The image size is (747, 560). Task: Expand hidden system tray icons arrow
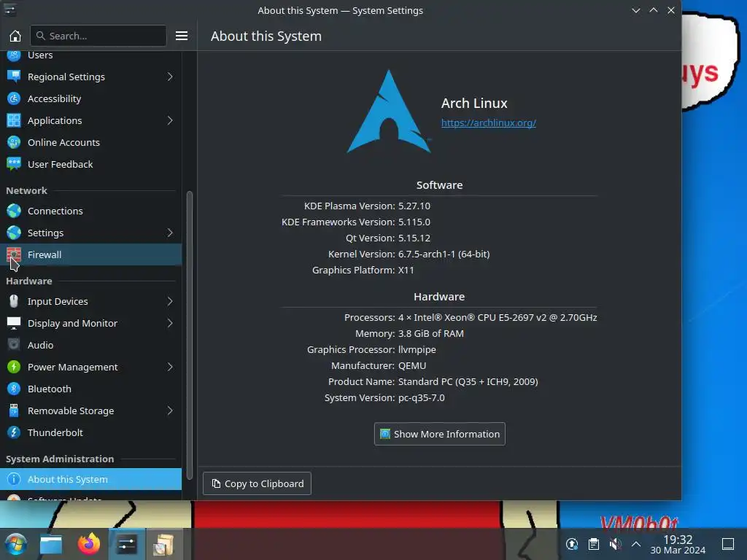coord(636,544)
